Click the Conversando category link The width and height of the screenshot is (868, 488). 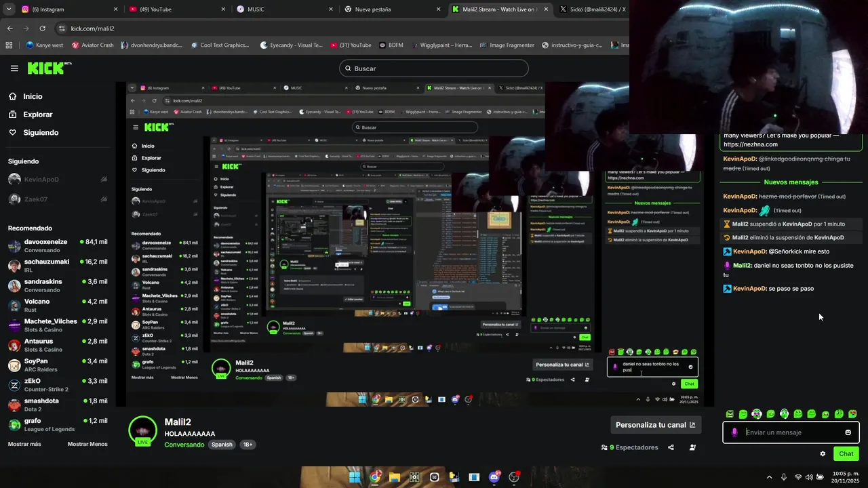click(184, 445)
